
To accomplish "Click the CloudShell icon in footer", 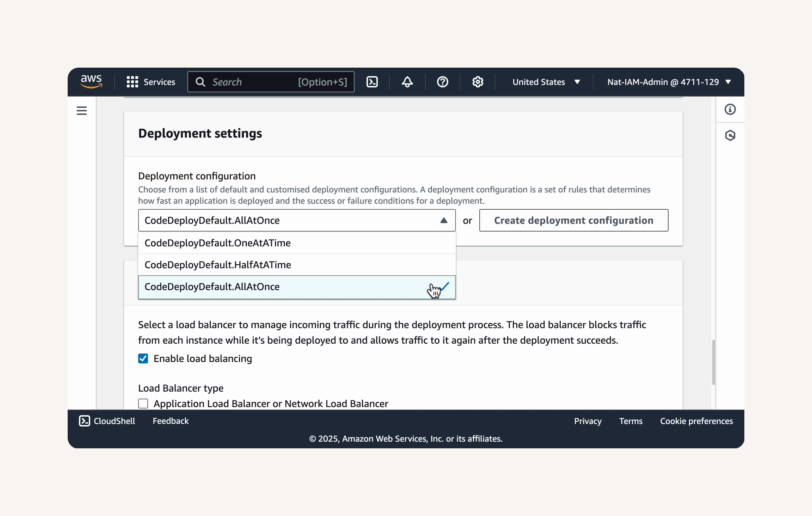I will pos(85,421).
